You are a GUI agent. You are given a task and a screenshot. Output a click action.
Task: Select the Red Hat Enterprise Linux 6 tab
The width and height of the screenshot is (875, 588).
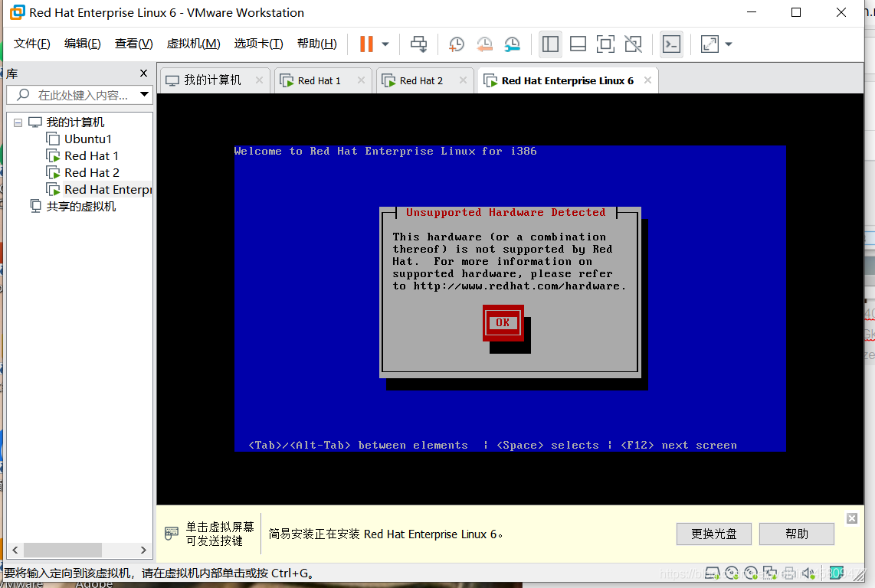[x=568, y=80]
